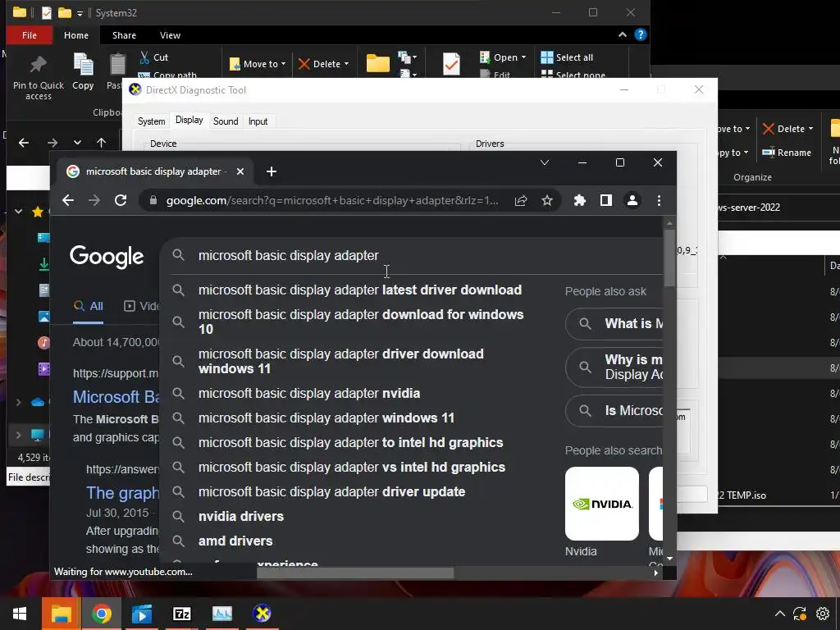Viewport: 840px width, 630px height.
Task: Click Copy icon in System32 ribbon
Action: [x=83, y=71]
